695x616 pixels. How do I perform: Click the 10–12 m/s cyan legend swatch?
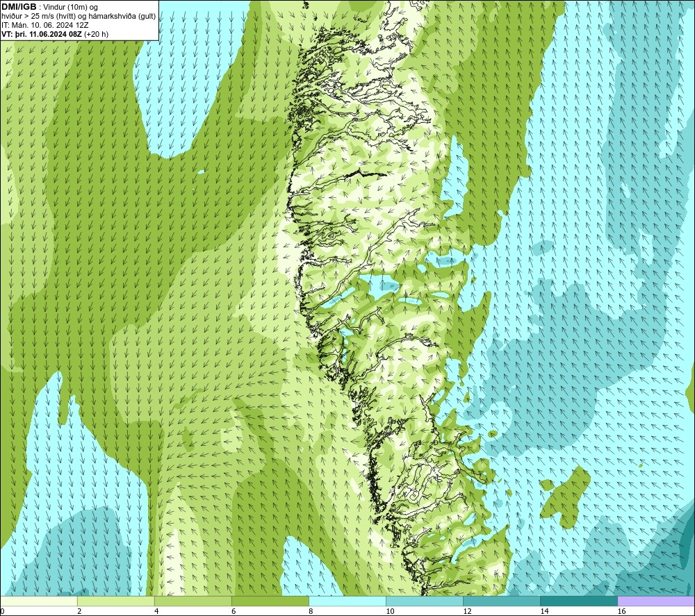pyautogui.click(x=425, y=601)
